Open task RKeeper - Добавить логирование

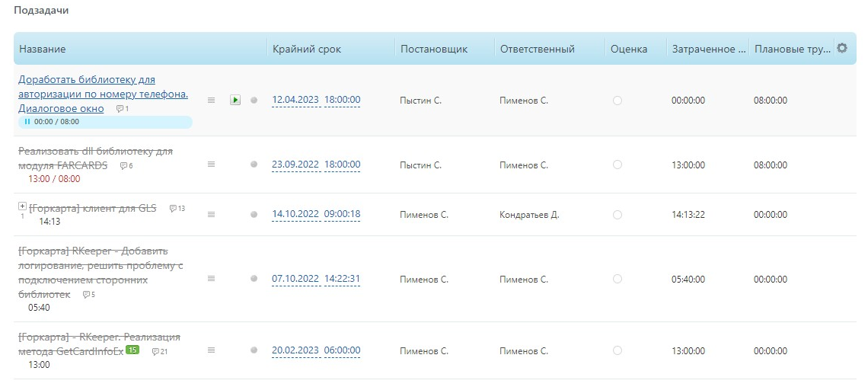(101, 273)
